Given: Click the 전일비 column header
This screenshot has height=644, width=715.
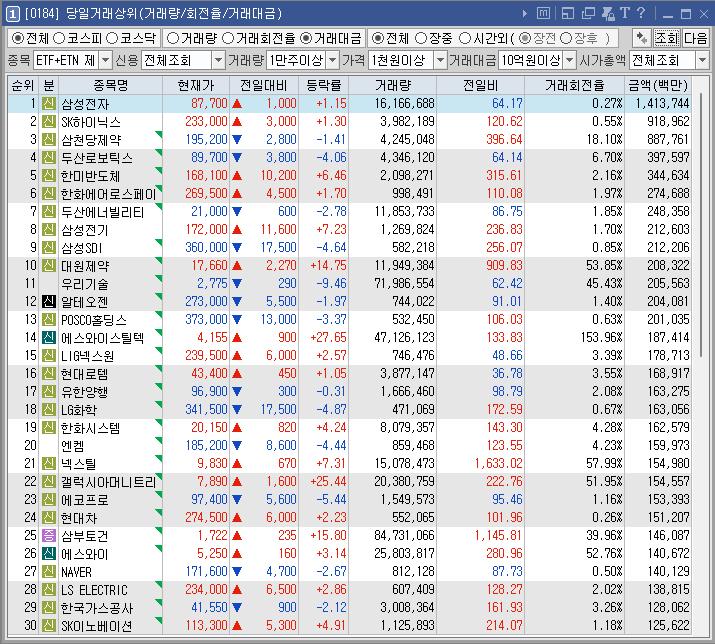Looking at the screenshot, I should point(481,86).
